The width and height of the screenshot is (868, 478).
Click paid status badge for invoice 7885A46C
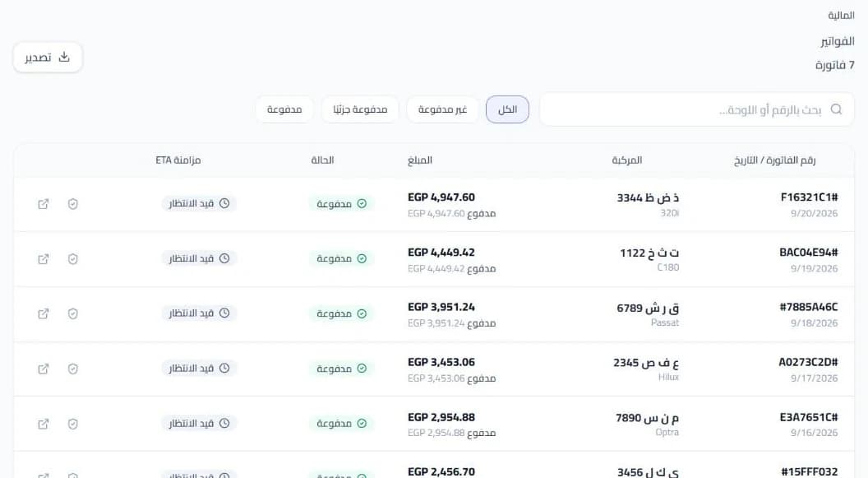[x=342, y=313]
